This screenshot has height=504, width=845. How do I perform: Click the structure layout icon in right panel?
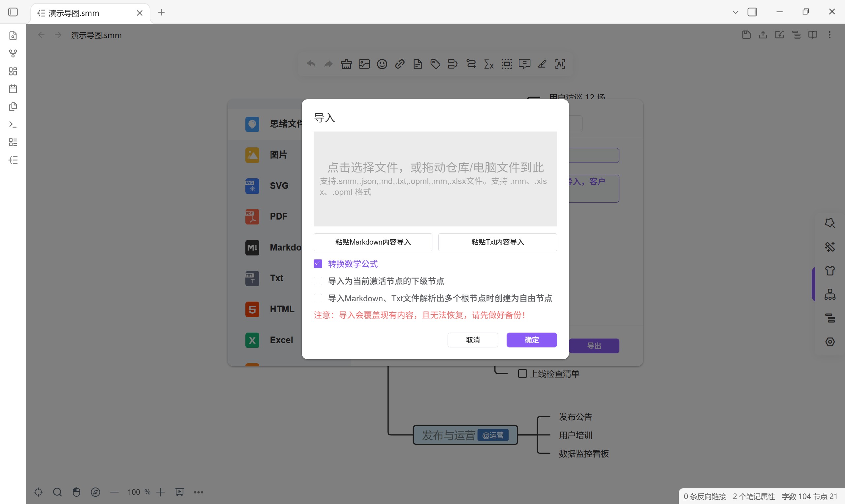coord(830,294)
